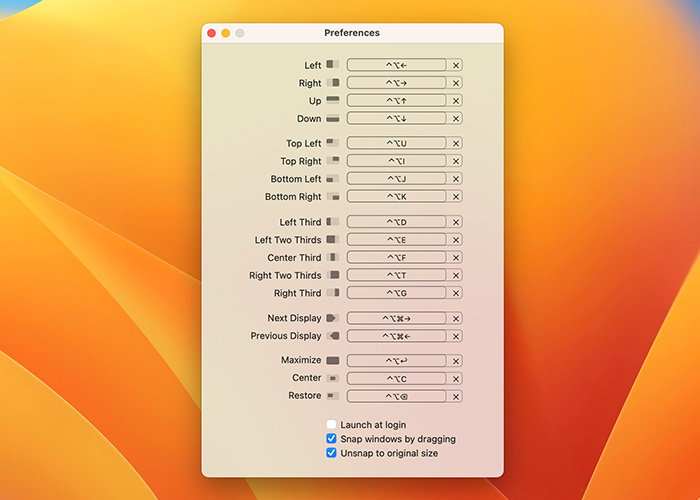Click the Left Third shortcut field
The width and height of the screenshot is (700, 500).
(396, 222)
